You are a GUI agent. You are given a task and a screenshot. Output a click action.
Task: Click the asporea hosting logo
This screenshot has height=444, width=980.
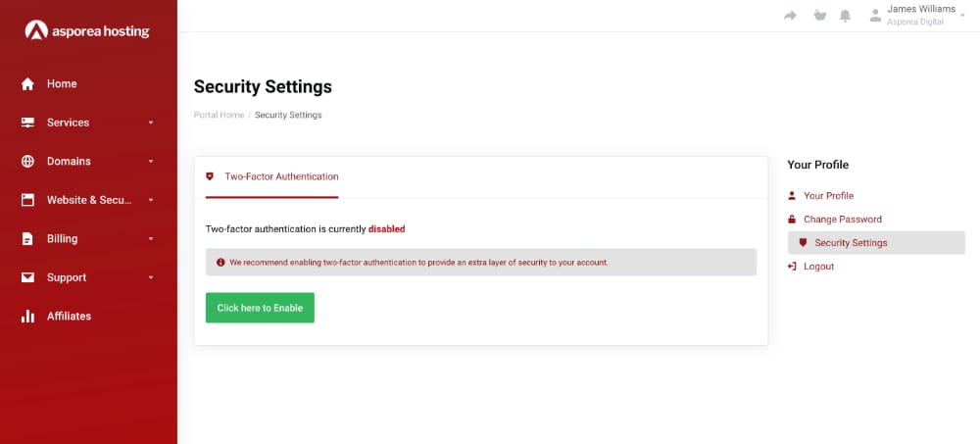coord(88,31)
